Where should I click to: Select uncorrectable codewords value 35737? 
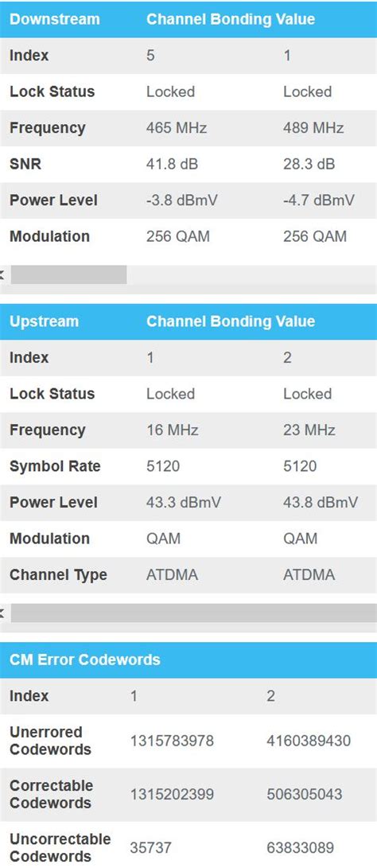tap(150, 848)
